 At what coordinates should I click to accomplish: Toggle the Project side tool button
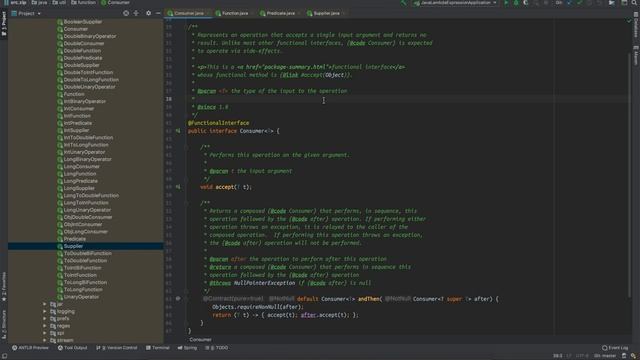(x=4, y=24)
